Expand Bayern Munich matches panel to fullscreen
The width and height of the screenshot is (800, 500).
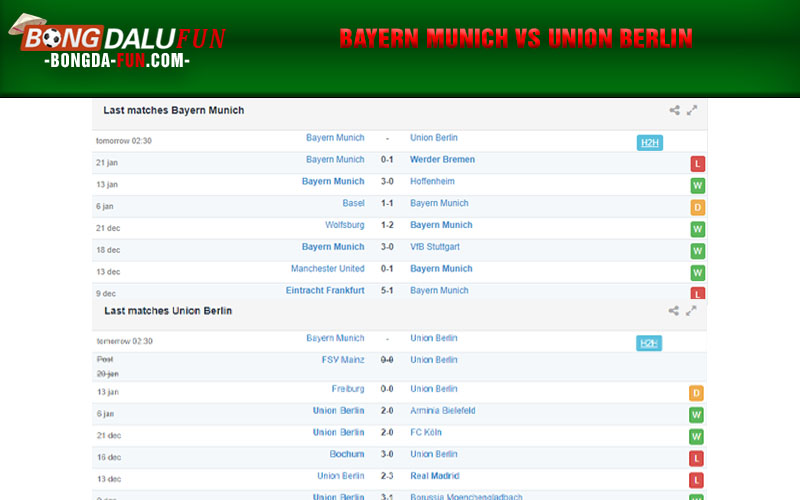pyautogui.click(x=692, y=110)
